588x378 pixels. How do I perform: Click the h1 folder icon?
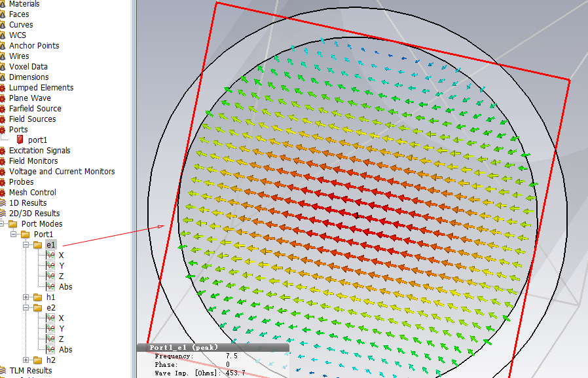coord(37,297)
